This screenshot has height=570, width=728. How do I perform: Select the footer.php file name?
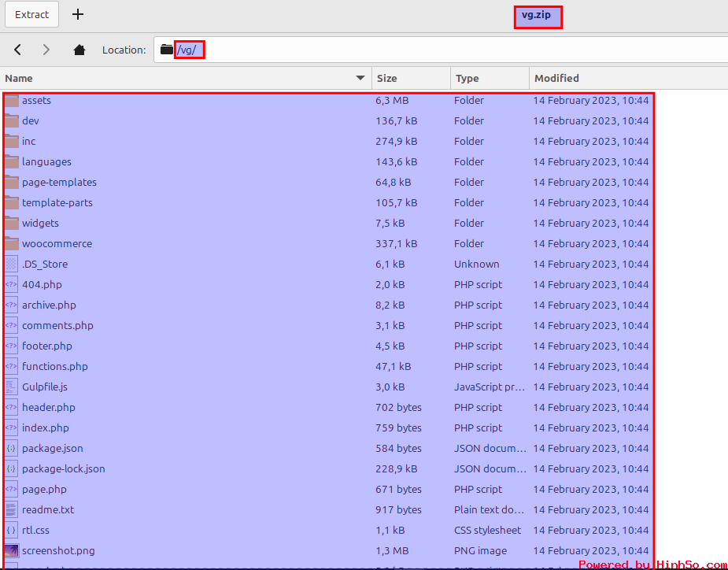(47, 346)
